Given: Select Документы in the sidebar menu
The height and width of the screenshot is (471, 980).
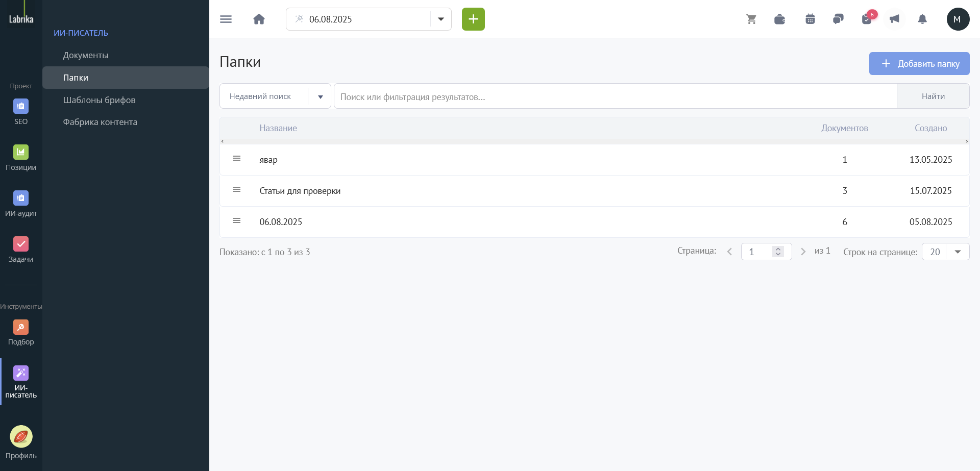Looking at the screenshot, I should click(86, 55).
